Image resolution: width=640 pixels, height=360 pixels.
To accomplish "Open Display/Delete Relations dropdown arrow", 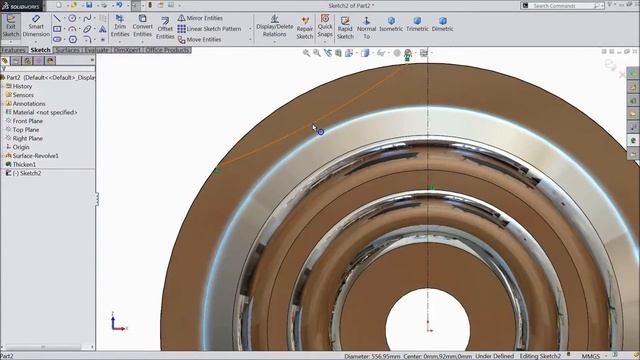I will 275,42.
